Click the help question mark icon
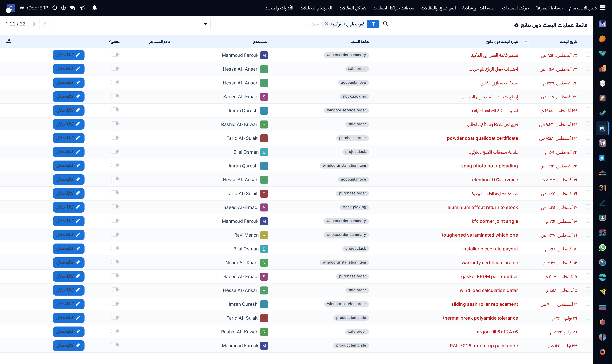The width and height of the screenshot is (612, 364). [x=63, y=8]
